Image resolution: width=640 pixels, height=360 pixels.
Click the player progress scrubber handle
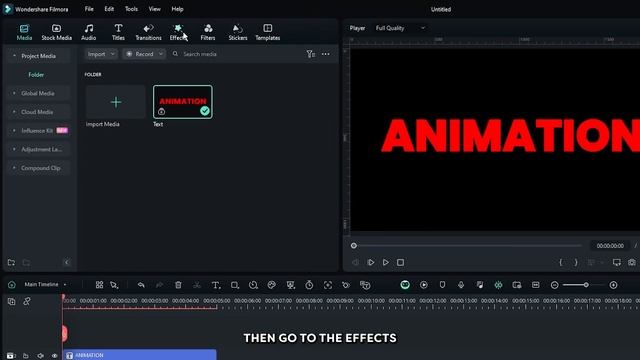coord(354,246)
